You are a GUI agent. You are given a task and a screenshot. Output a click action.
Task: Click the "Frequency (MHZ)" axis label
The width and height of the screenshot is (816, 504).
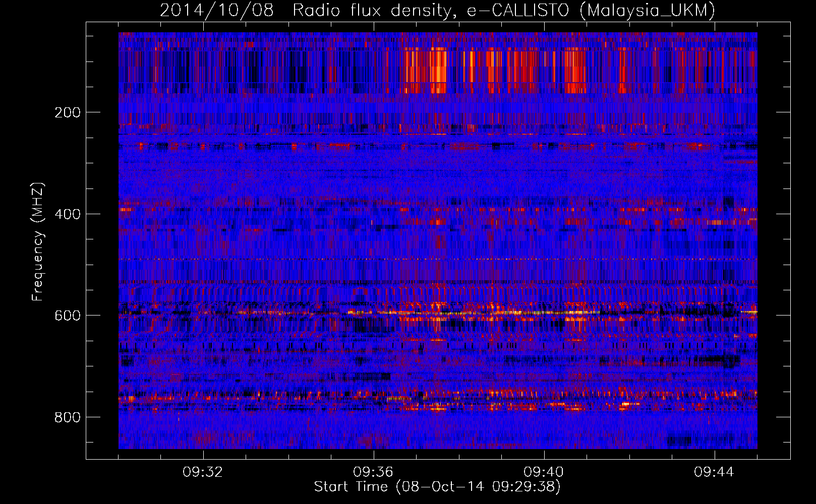click(x=37, y=241)
